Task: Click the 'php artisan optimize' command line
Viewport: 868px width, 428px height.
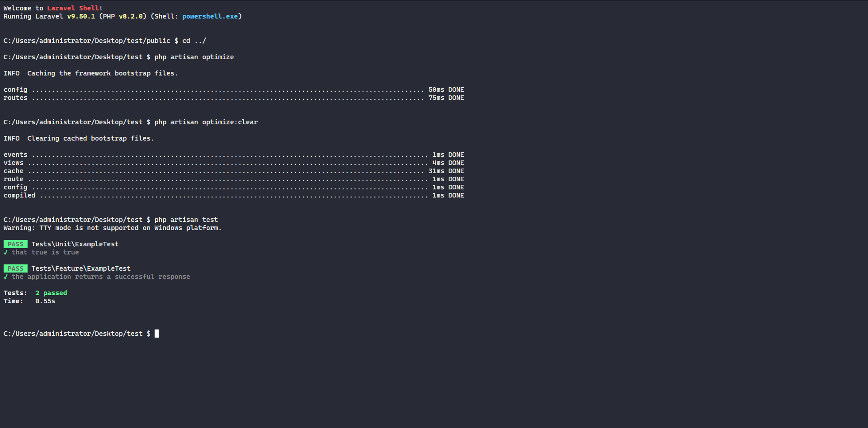Action: pos(194,57)
